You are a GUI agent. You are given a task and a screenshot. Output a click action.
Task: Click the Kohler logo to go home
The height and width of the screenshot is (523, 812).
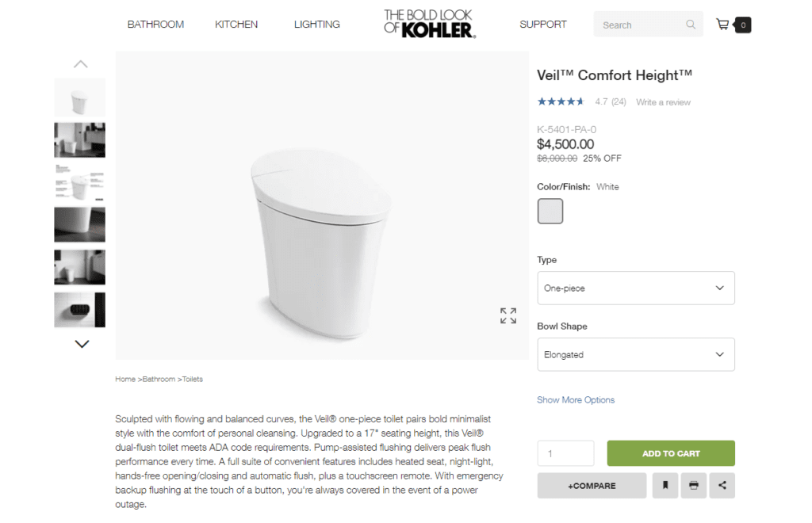(x=428, y=22)
